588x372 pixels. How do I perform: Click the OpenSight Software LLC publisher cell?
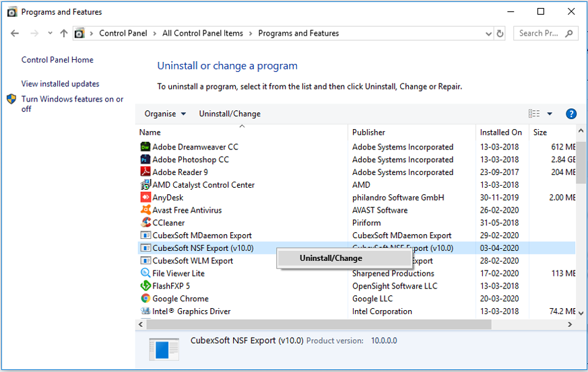pyautogui.click(x=395, y=286)
